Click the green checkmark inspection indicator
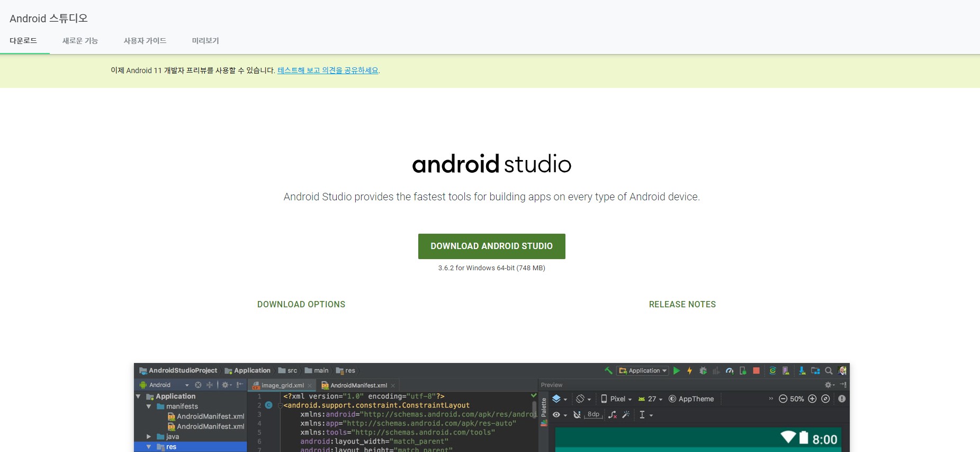Viewport: 980px width, 452px height. 534,395
